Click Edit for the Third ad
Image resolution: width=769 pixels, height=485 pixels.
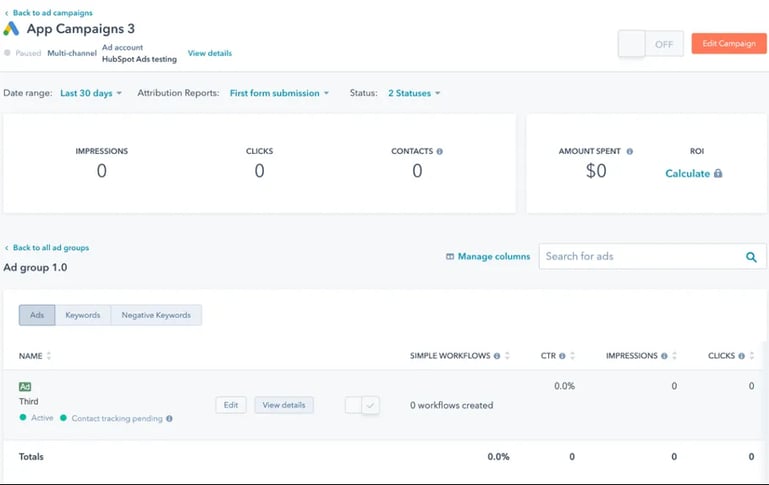tap(231, 405)
